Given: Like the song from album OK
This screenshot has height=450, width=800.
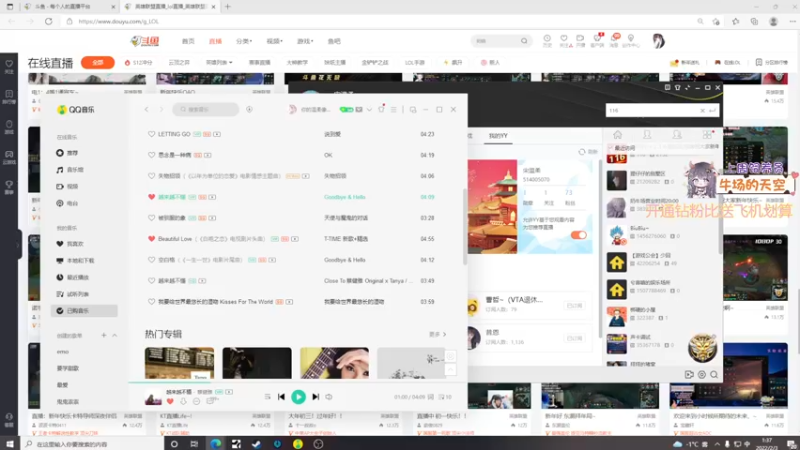Looking at the screenshot, I should pos(151,155).
